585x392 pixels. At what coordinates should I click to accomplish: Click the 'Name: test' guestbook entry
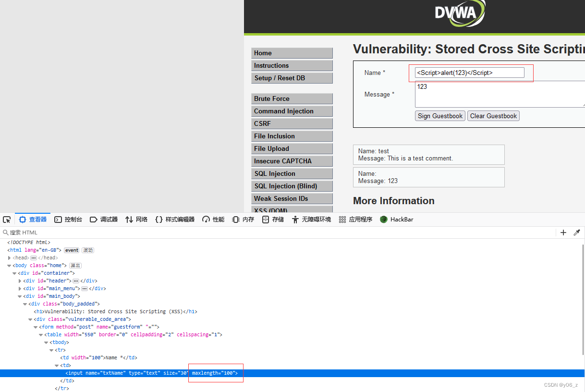[429, 155]
